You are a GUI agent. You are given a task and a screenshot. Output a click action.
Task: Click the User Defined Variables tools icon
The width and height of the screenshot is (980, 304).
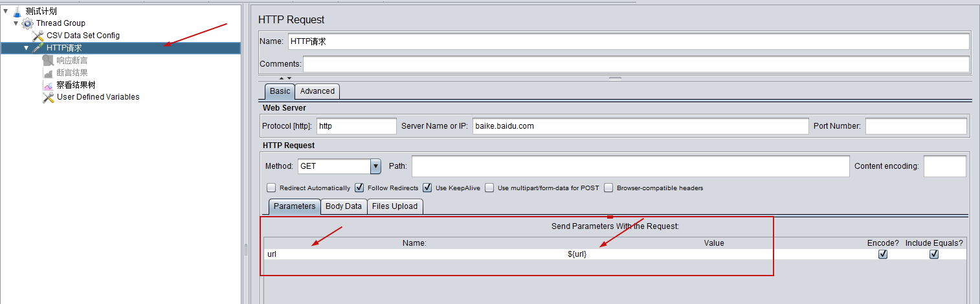48,97
